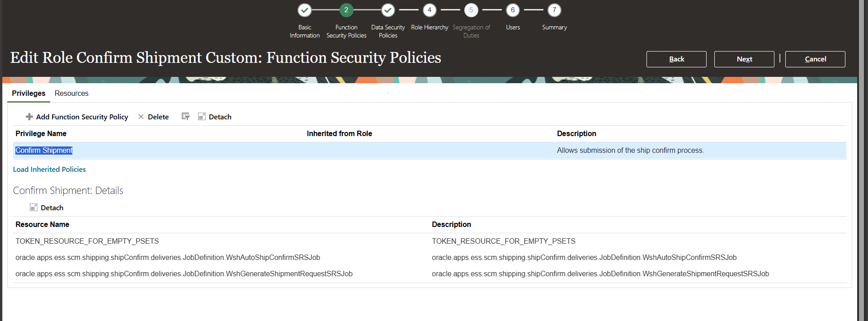Select TOKEN_RESOURCE_FOR_EMPTY_PSETS resource name cell

pyautogui.click(x=87, y=241)
